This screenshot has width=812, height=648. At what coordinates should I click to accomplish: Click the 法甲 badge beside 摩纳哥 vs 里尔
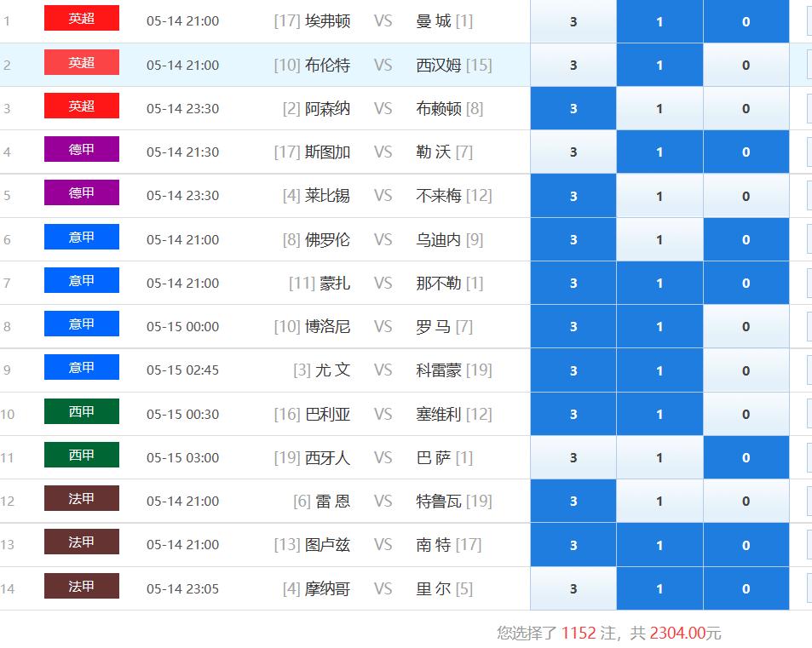click(x=81, y=586)
